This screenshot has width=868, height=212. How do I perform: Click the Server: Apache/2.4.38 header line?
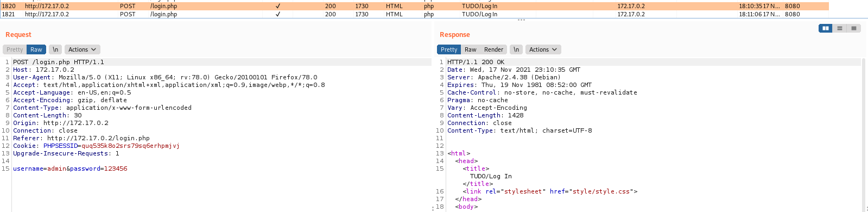pyautogui.click(x=504, y=77)
